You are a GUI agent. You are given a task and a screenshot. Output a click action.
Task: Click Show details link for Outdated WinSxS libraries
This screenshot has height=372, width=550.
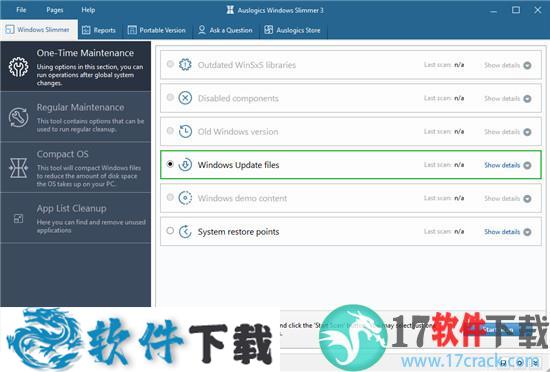point(502,65)
